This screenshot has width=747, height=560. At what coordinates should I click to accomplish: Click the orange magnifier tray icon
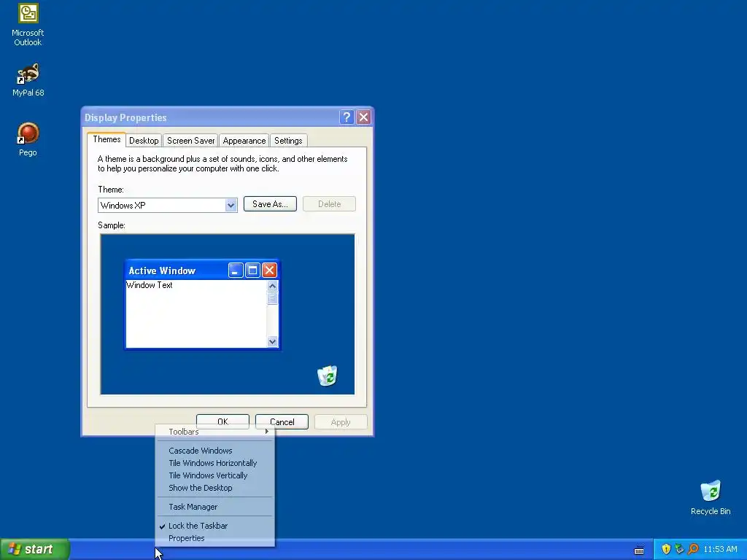tap(693, 549)
